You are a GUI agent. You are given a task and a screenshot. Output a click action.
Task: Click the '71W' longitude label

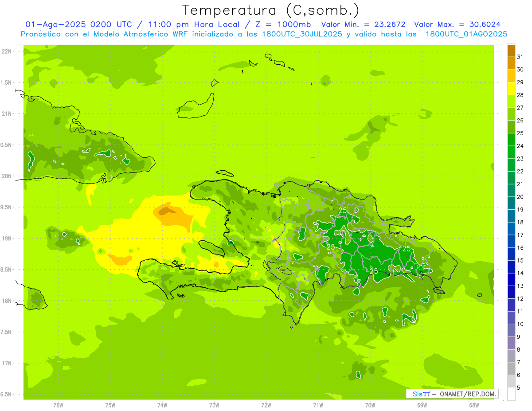tap(318, 405)
